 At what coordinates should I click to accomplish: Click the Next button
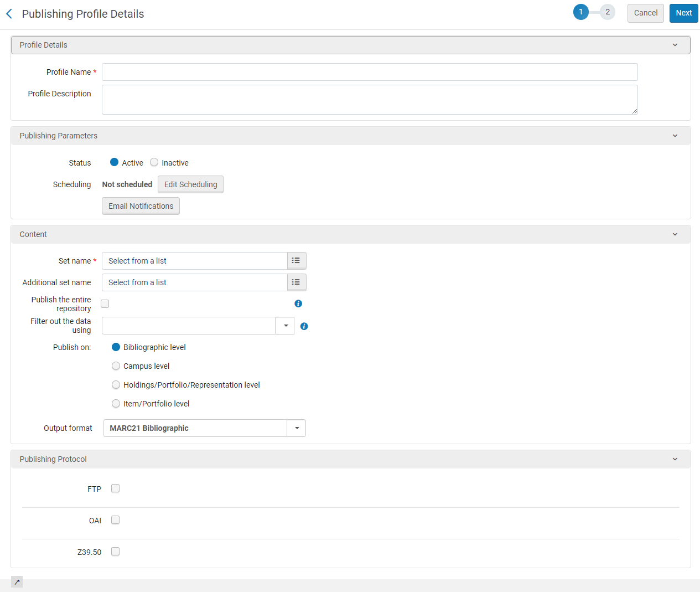(x=684, y=13)
